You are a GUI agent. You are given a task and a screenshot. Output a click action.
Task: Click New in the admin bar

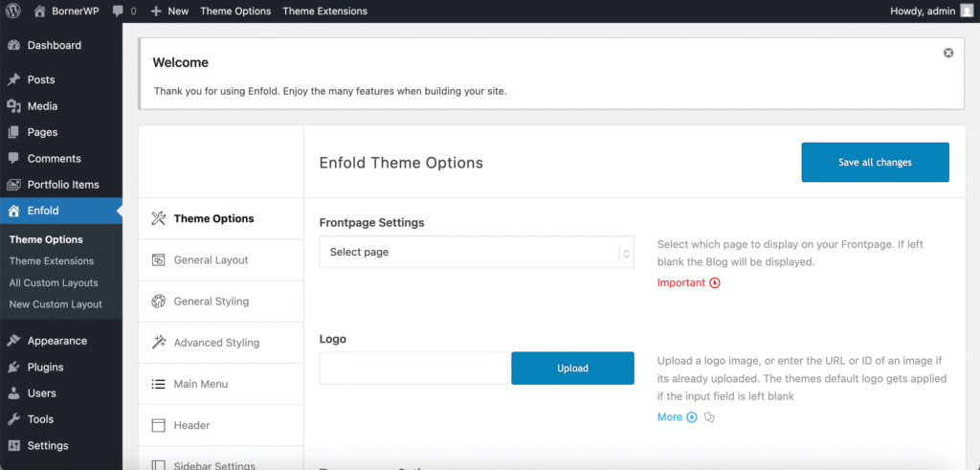[x=178, y=11]
